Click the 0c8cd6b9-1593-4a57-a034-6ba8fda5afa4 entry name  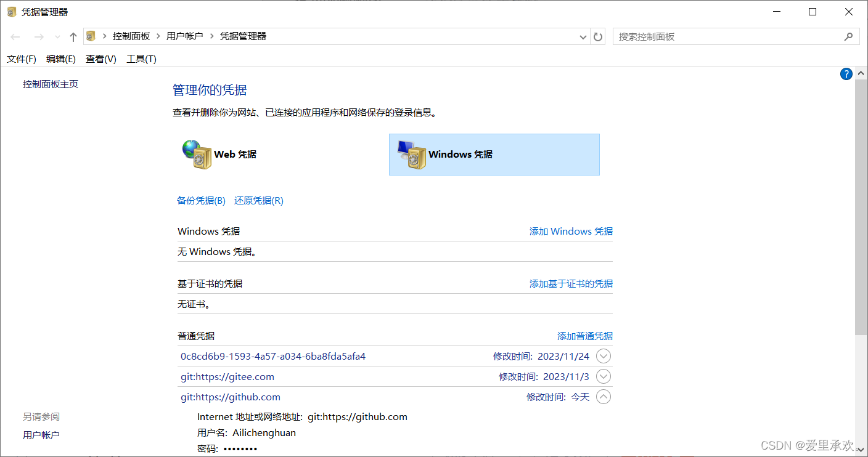pyautogui.click(x=273, y=357)
